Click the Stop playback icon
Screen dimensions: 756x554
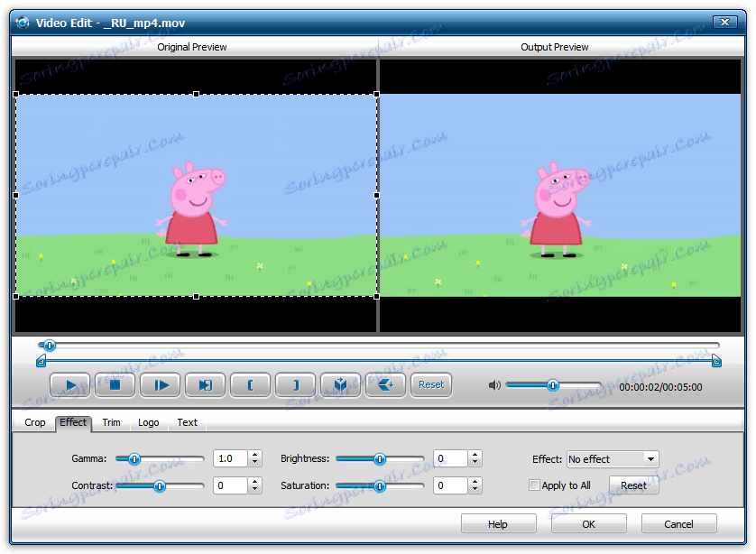point(115,384)
